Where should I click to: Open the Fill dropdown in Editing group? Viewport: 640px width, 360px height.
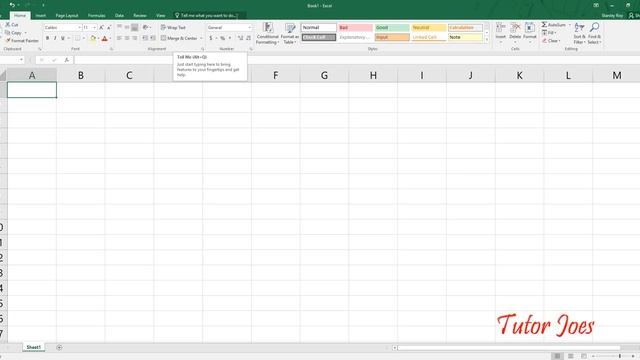coord(549,33)
